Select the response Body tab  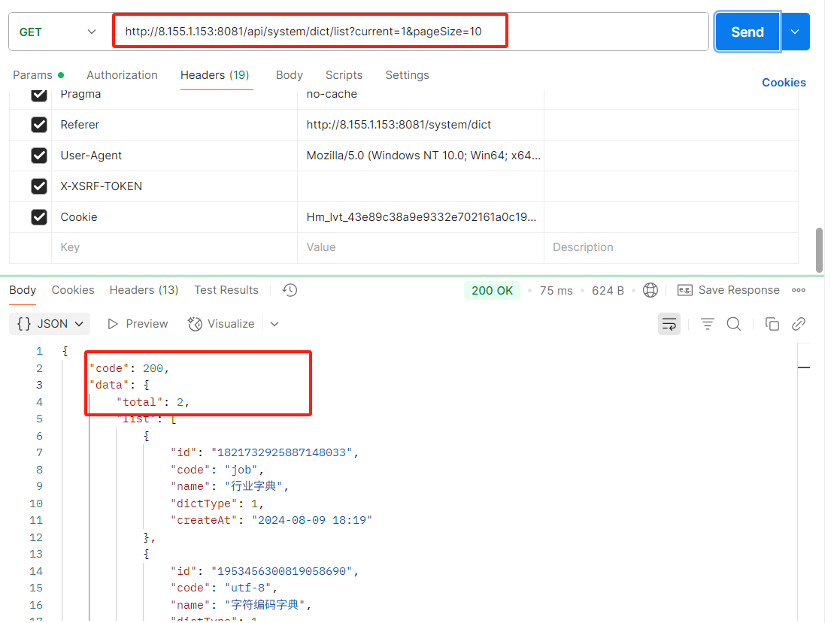[23, 290]
